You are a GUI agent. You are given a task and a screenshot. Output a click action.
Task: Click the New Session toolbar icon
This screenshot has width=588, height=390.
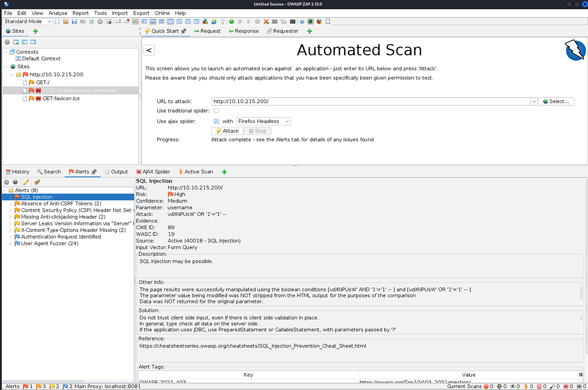pos(57,22)
